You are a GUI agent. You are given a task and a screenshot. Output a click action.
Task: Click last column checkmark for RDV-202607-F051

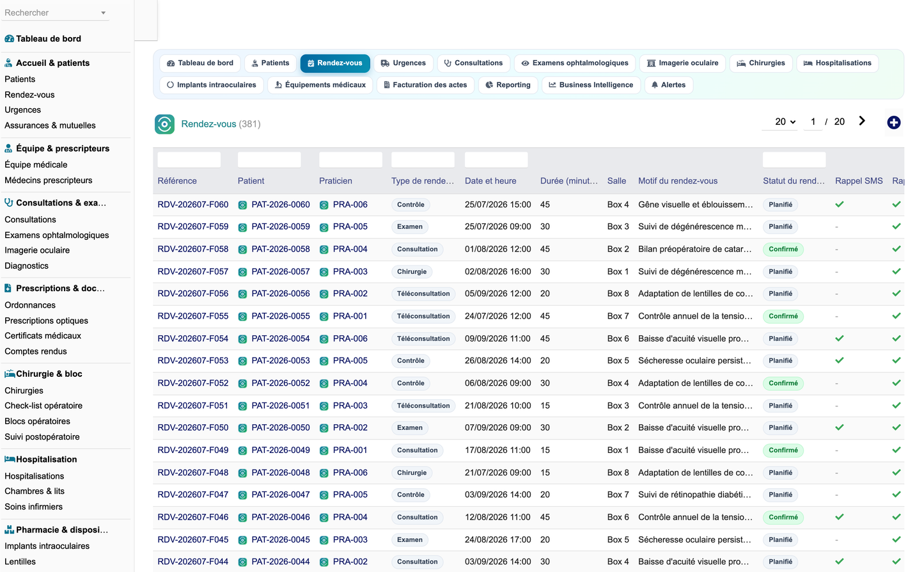[897, 406]
